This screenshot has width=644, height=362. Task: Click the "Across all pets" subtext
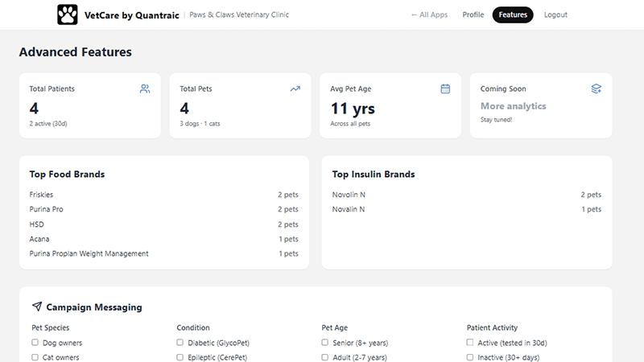pos(350,124)
